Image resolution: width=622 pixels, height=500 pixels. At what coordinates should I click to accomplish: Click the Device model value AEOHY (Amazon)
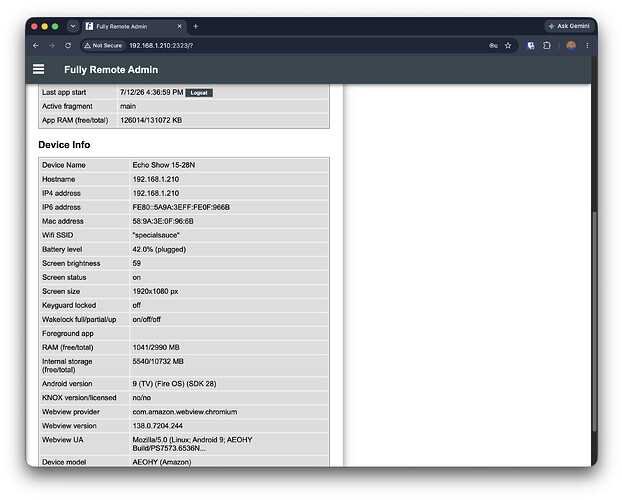[162, 462]
